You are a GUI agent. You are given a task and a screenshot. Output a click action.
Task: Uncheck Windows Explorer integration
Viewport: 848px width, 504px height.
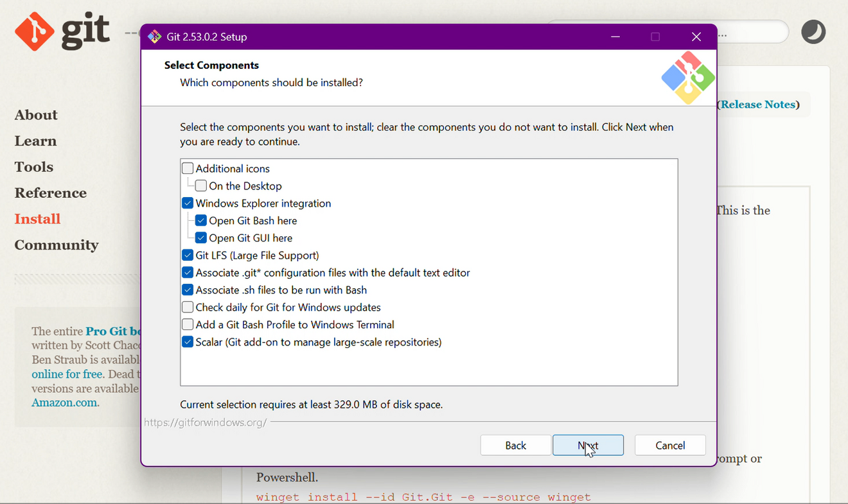[188, 203]
